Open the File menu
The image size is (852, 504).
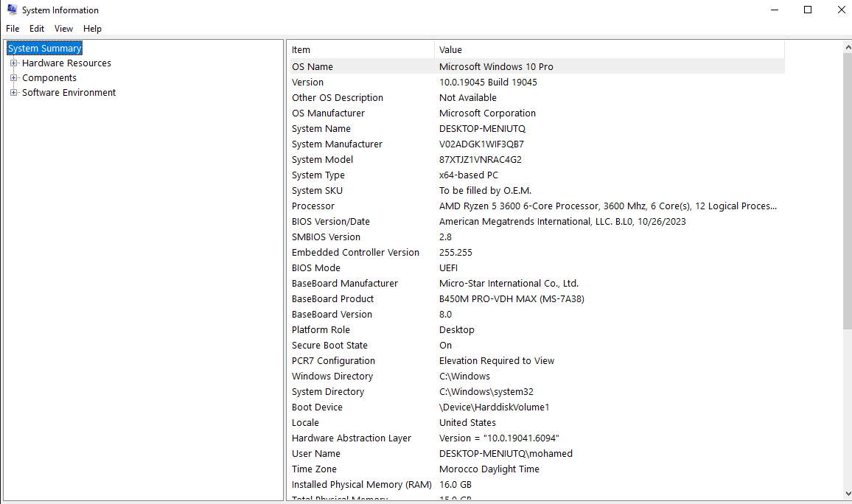13,29
